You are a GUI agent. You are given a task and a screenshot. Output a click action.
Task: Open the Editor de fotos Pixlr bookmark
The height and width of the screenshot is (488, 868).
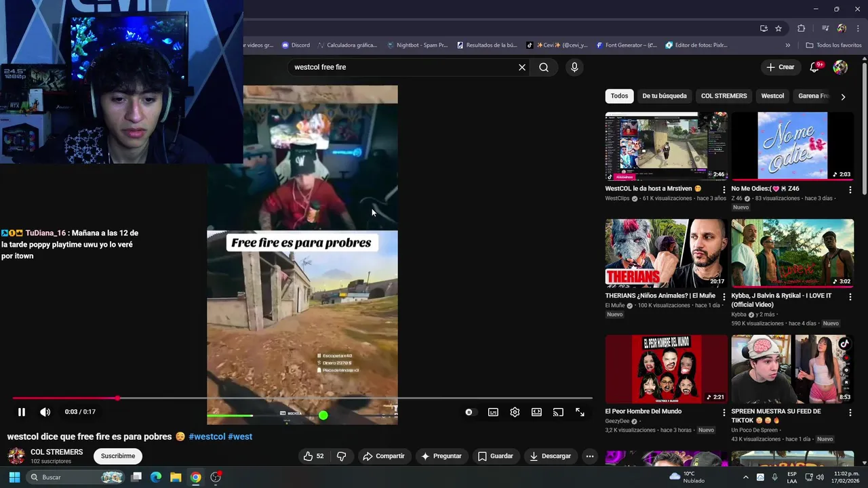tap(696, 45)
